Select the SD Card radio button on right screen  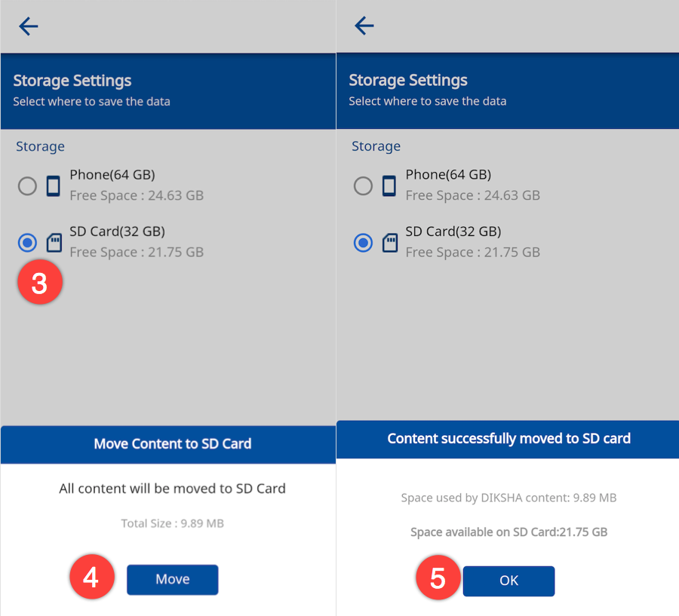tap(363, 243)
